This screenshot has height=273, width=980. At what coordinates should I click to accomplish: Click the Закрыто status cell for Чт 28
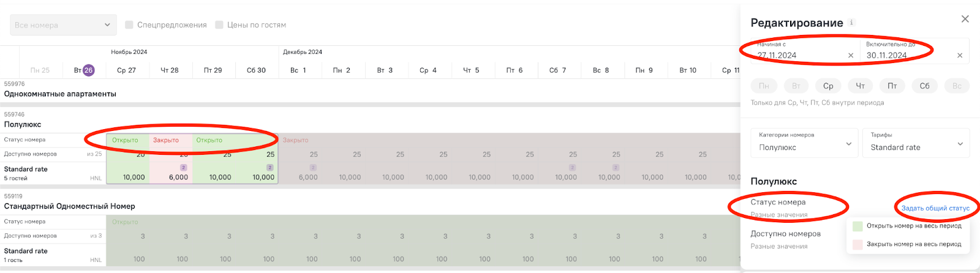click(171, 140)
